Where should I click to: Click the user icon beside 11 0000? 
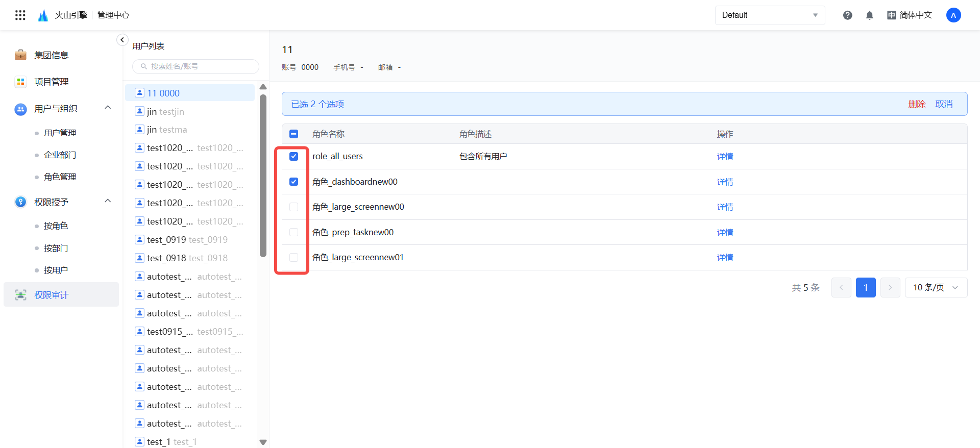coord(139,93)
